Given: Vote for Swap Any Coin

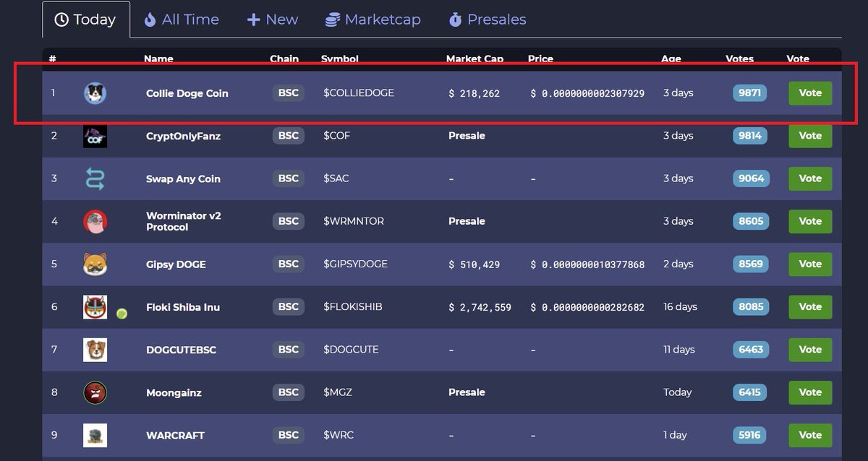Looking at the screenshot, I should coord(810,178).
